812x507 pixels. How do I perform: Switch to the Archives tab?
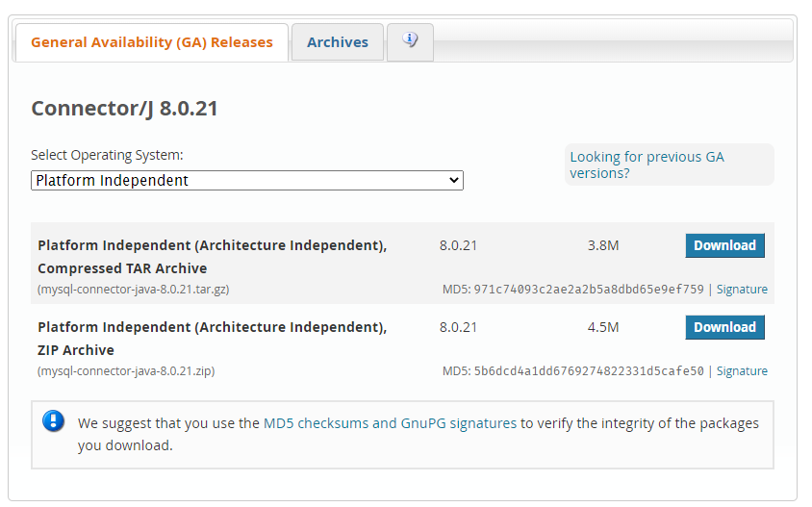coord(338,42)
